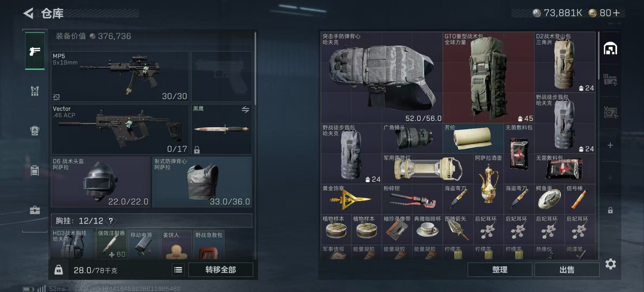This screenshot has height=292, width=644.
Task: Select the 军用露营灯 camping lantern item
Action: pyautogui.click(x=428, y=169)
